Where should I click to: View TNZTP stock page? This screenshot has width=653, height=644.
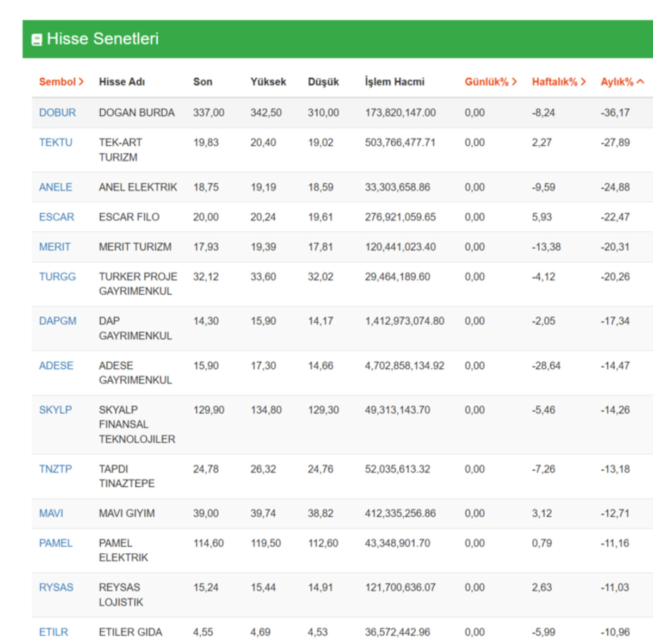coord(55,469)
